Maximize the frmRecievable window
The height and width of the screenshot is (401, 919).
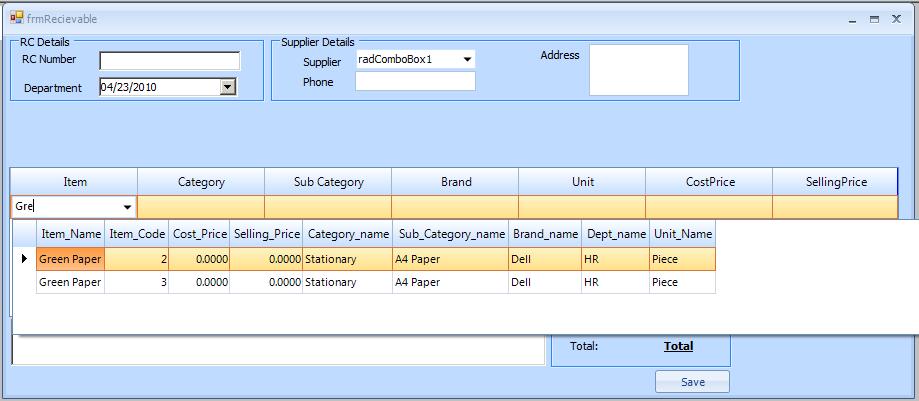tap(874, 19)
